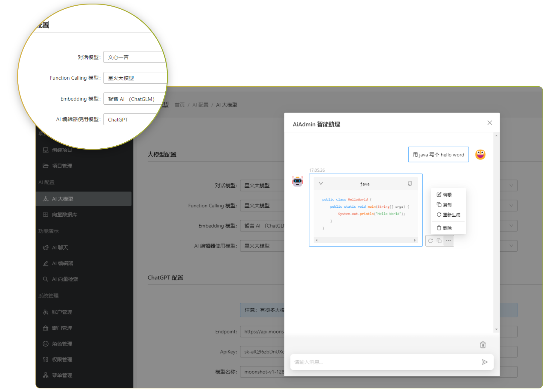Click the AI 聊天 robot icon
Viewport: 547px width, 392px height.
tap(46, 248)
